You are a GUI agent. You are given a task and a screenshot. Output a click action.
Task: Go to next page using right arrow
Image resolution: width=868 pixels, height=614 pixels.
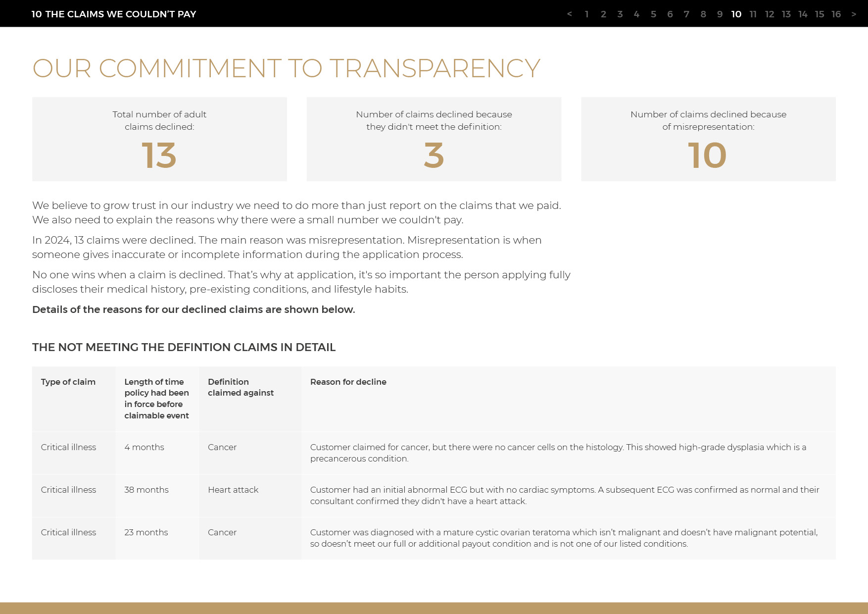point(854,14)
